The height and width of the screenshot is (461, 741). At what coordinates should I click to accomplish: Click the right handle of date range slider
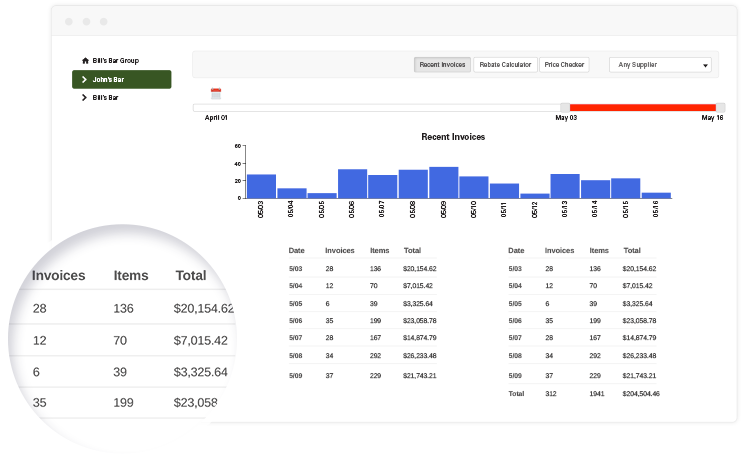coord(721,107)
